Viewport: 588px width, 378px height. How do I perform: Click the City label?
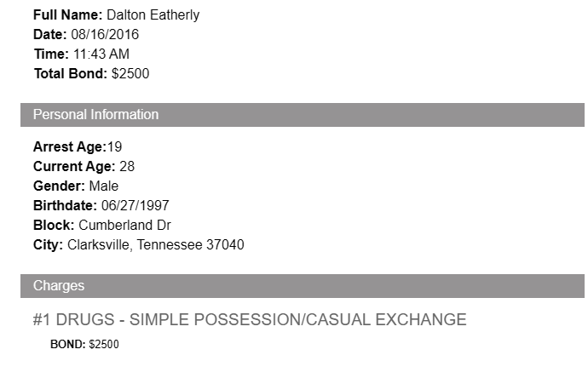pos(48,245)
